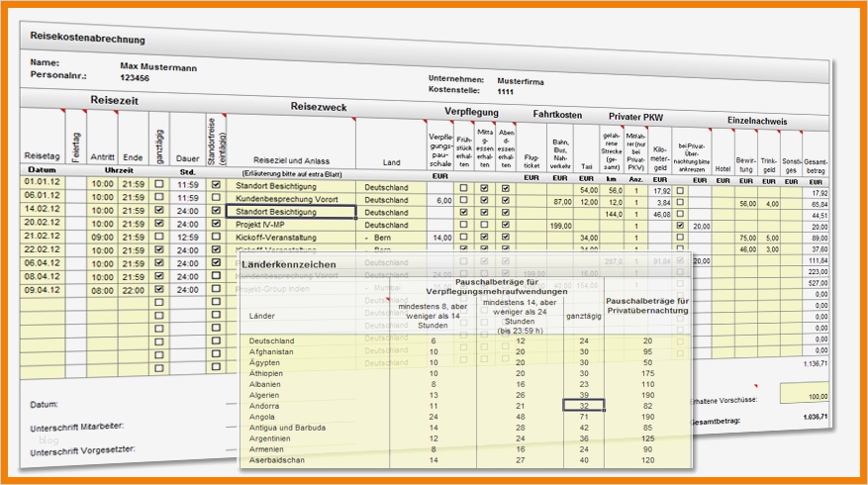Select the date cell 21.02.12
Screen dimensions: 868x485
click(43, 236)
